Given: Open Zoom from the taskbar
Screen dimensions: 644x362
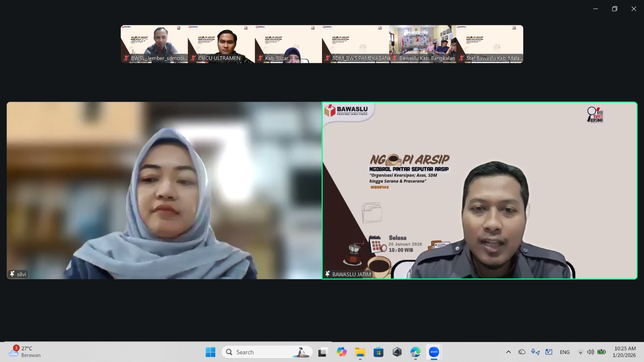Looking at the screenshot, I should [x=434, y=352].
